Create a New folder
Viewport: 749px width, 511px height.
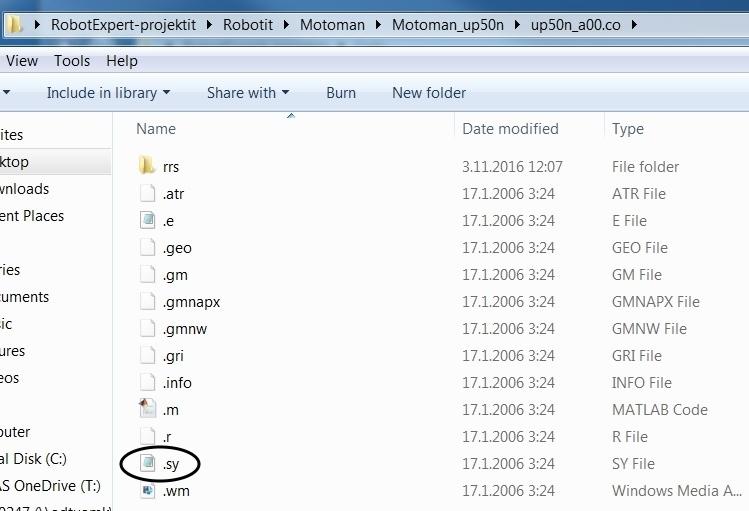point(429,93)
